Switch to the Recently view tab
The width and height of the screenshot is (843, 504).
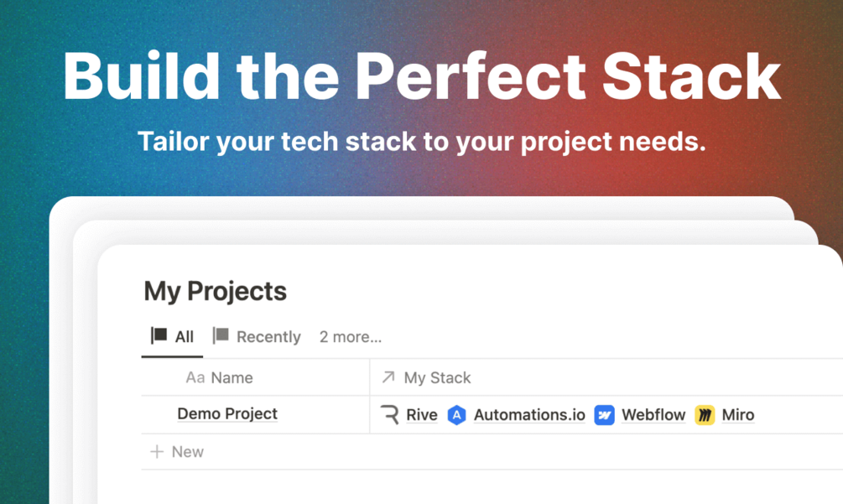click(268, 337)
